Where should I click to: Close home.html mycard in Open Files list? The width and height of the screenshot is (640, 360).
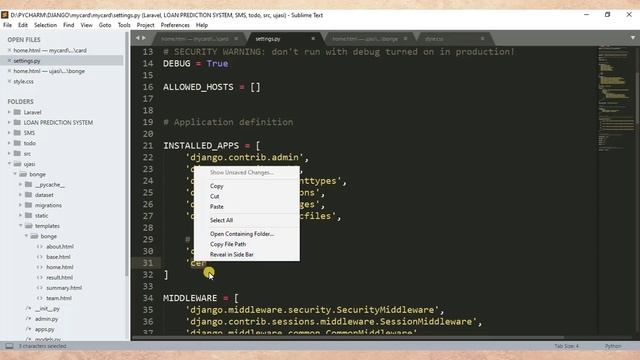(x=9, y=50)
